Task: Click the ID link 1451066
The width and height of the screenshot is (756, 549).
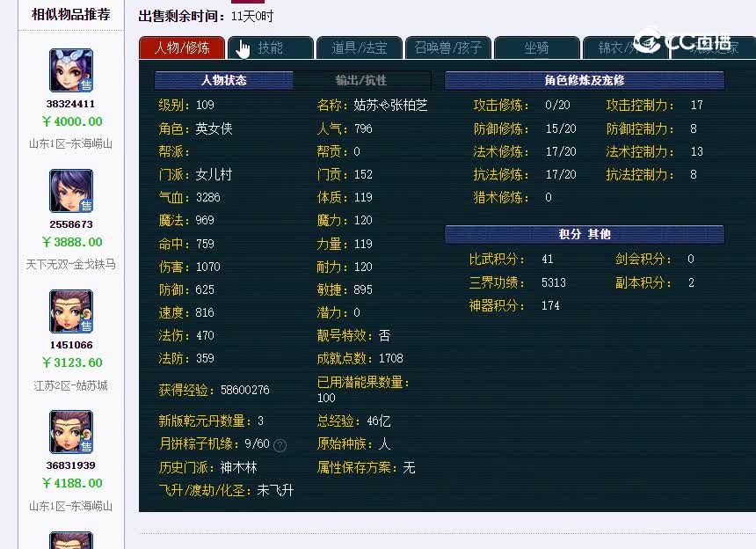Action: pos(71,345)
